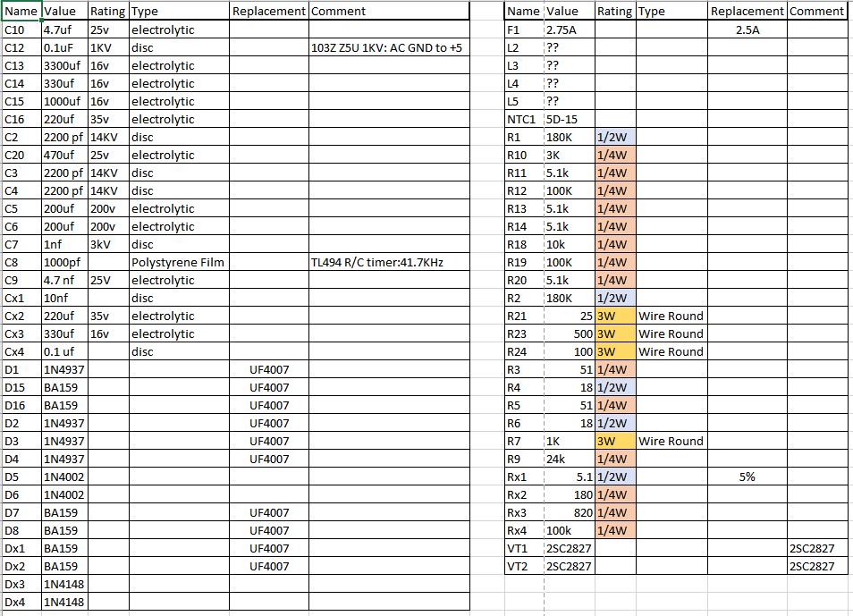853x616 pixels.
Task: Click the ?? value for L4
Action: click(570, 84)
